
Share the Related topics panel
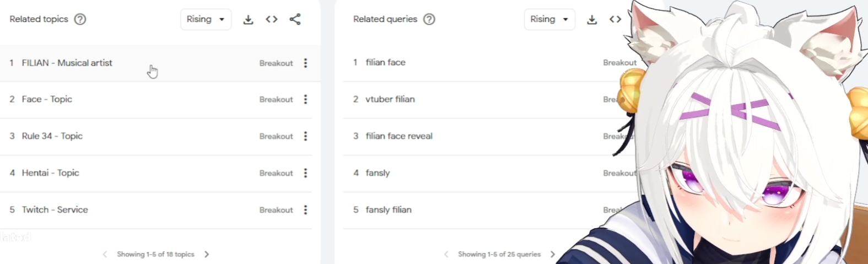point(295,19)
